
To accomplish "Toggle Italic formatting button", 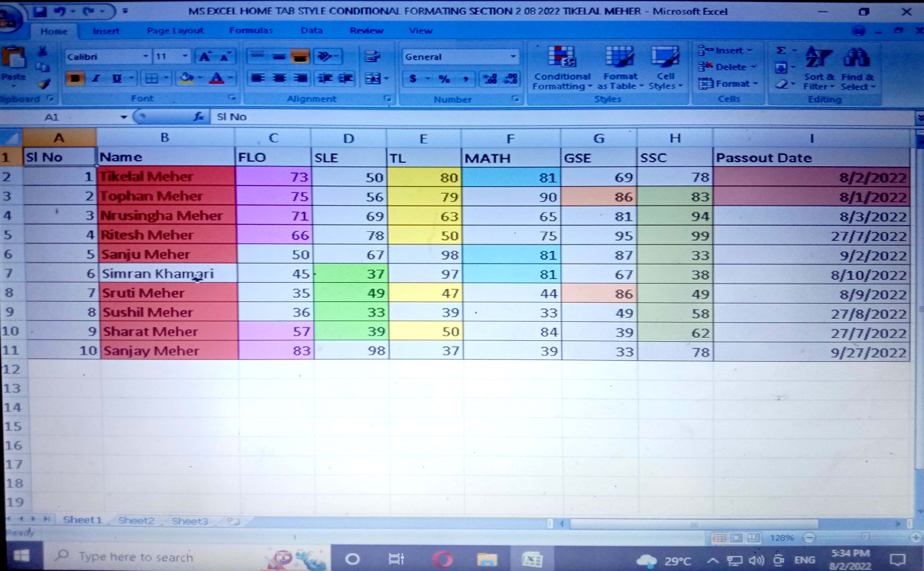I will [x=96, y=79].
